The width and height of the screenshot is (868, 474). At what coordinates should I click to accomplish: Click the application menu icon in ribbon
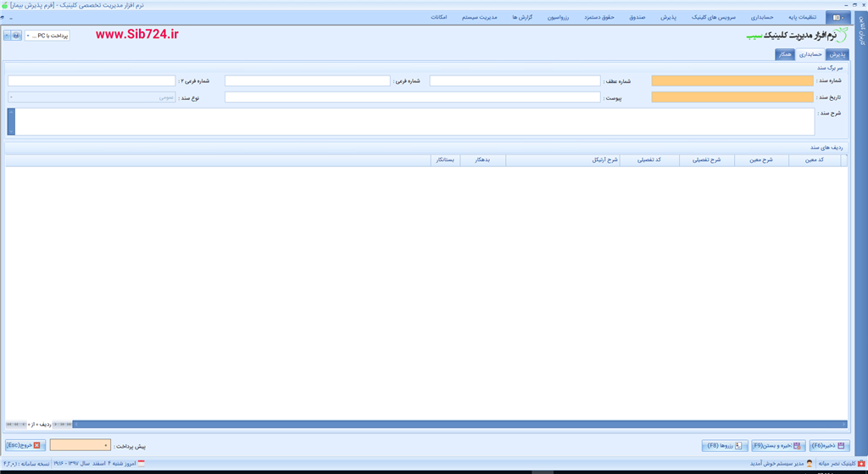tap(837, 17)
